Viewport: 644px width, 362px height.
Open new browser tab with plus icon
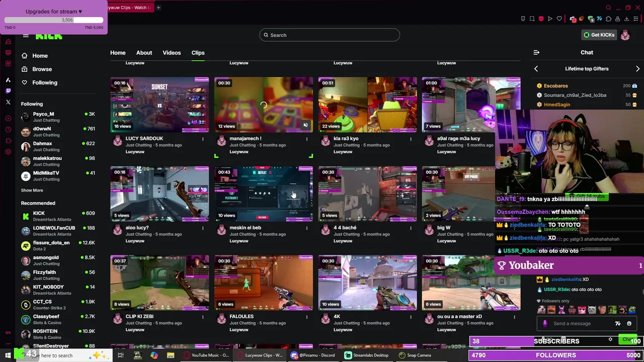click(158, 8)
